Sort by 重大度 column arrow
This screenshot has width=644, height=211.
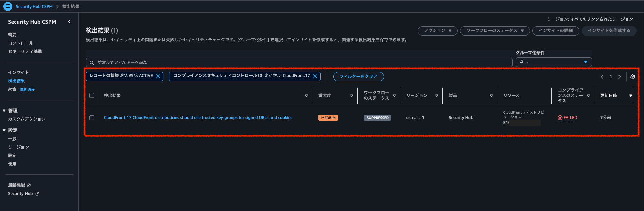[352, 96]
